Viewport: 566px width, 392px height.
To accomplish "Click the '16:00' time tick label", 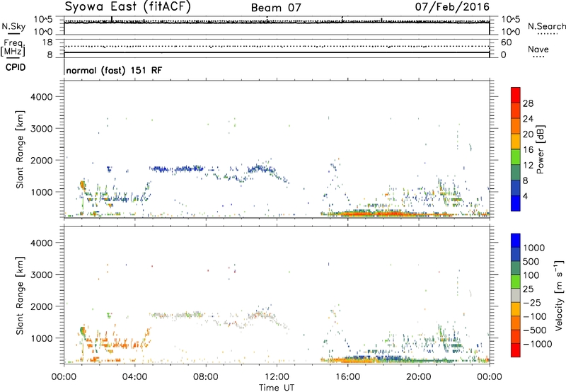I will [347, 377].
